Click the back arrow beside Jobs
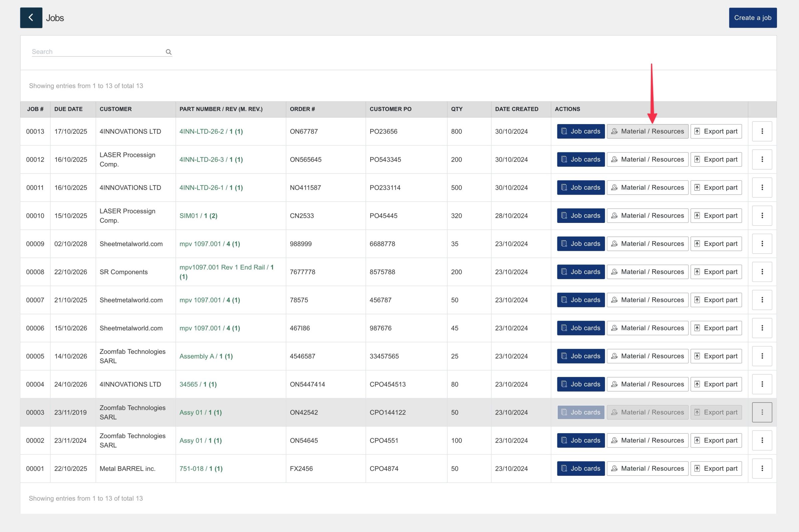The image size is (799, 532). point(31,18)
